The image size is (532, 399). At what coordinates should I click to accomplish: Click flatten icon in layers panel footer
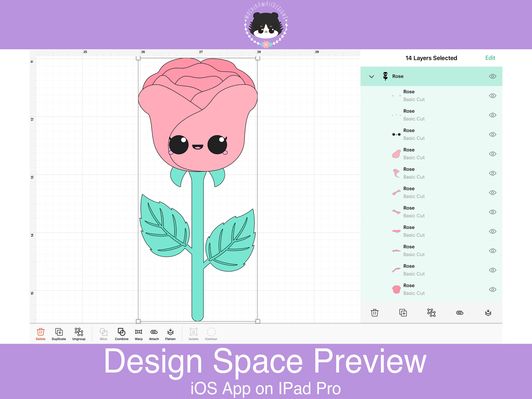pyautogui.click(x=488, y=313)
